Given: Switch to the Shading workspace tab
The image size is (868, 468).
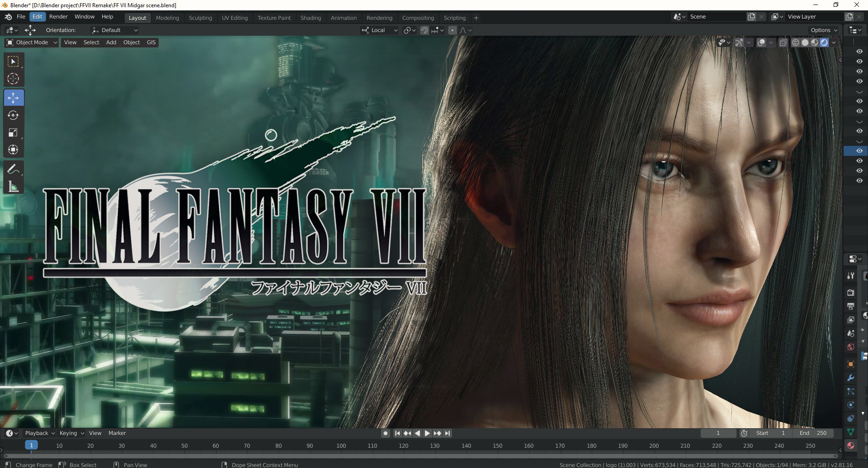Looking at the screenshot, I should pyautogui.click(x=311, y=18).
